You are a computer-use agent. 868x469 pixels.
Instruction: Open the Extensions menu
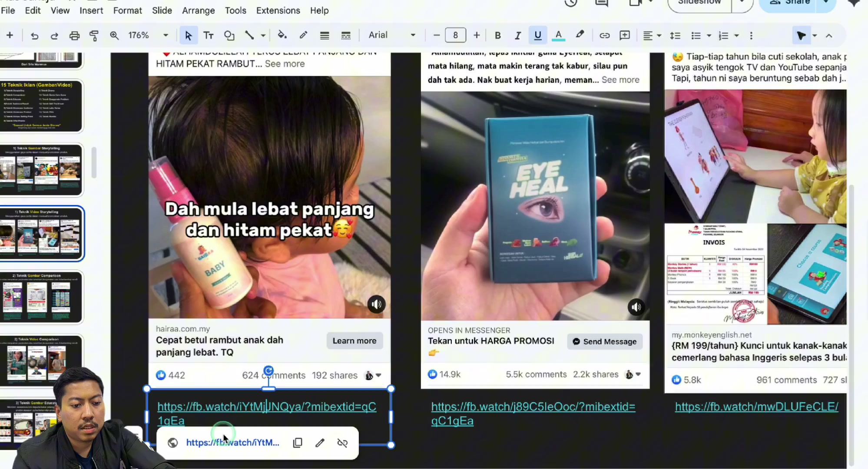[278, 10]
